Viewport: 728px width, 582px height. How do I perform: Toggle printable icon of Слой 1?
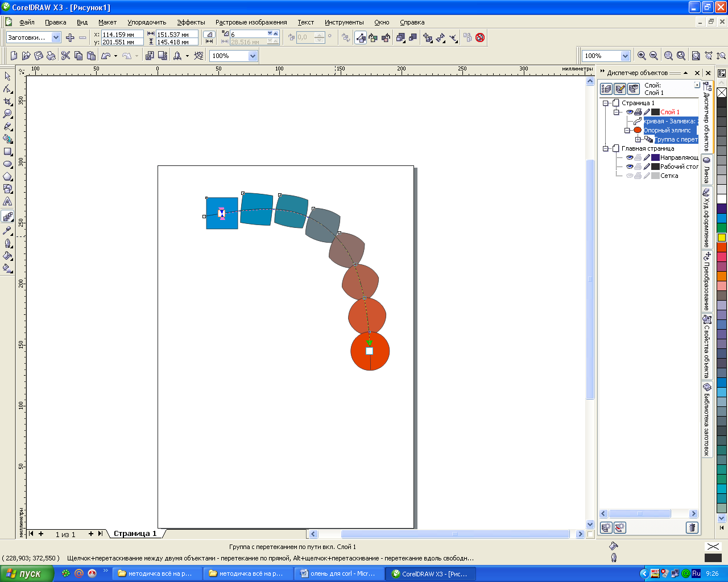coord(638,112)
